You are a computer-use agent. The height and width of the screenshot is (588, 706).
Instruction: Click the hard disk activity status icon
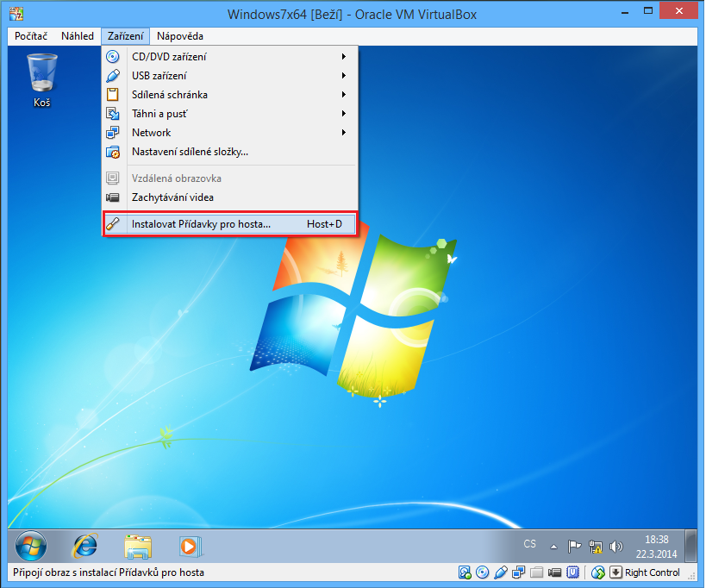pyautogui.click(x=465, y=572)
